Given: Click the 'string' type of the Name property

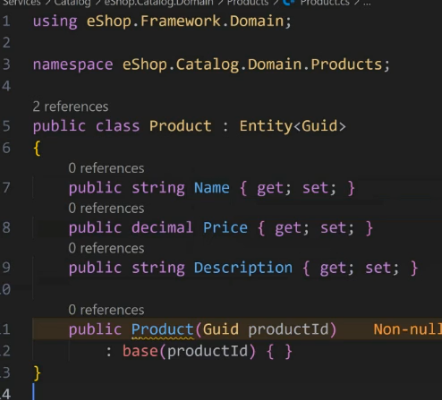Looking at the screenshot, I should (158, 188).
